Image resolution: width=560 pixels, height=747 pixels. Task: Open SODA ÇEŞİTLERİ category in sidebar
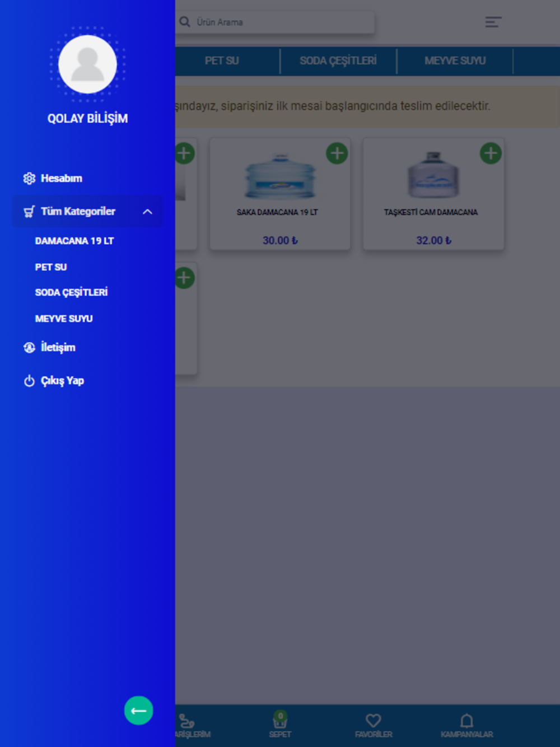[71, 292]
